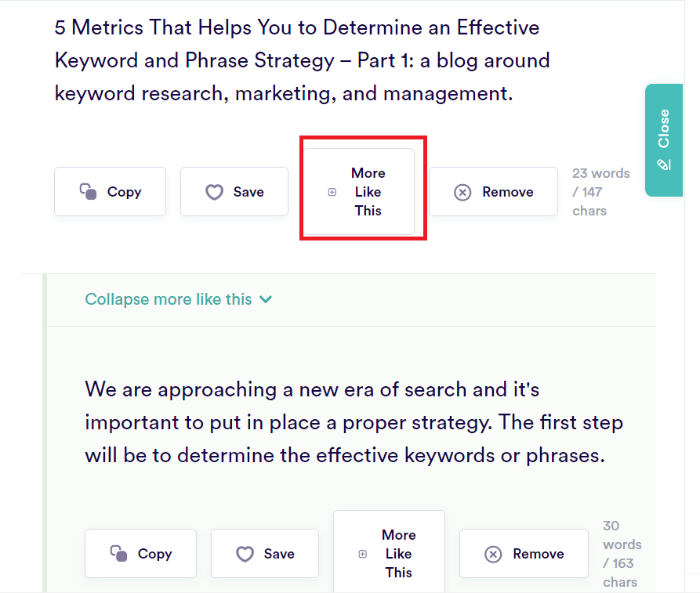Open the teal vertical Close side tab

coord(664,141)
